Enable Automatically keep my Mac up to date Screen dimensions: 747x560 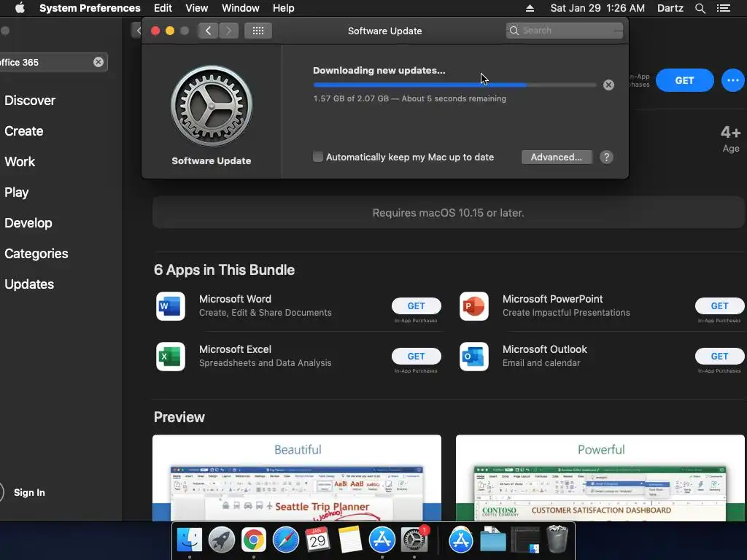coord(318,157)
